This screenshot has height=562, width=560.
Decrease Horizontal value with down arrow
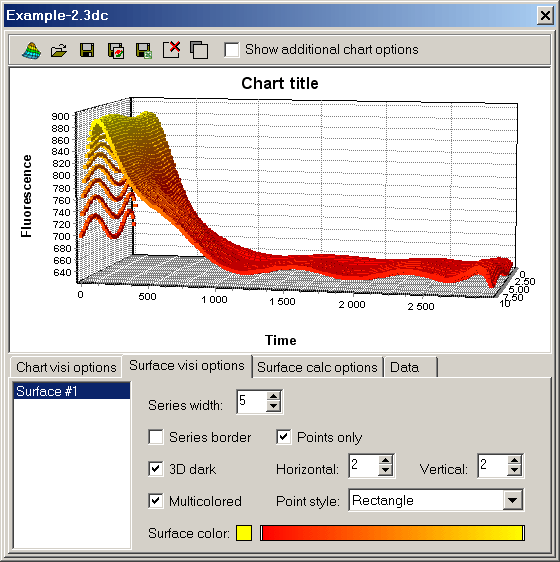(x=386, y=470)
